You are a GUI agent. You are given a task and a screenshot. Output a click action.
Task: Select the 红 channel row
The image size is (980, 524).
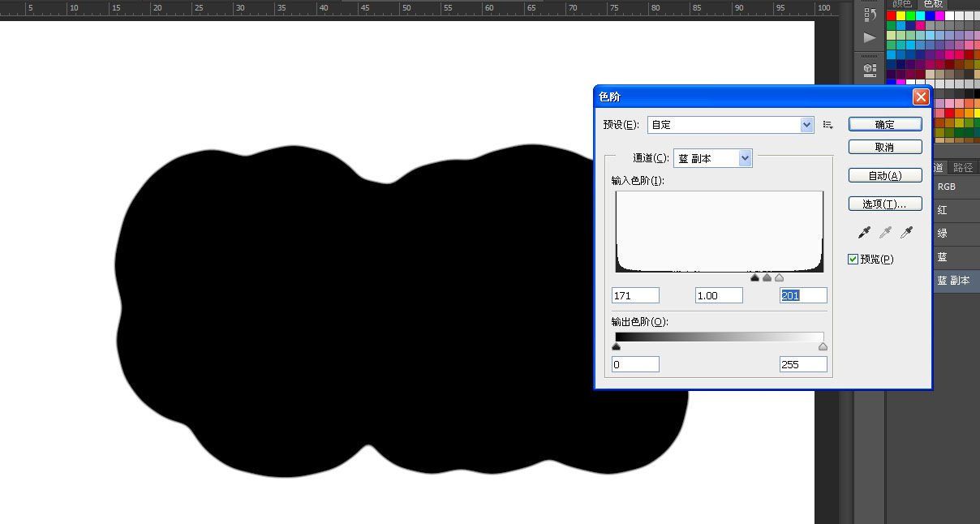[956, 210]
